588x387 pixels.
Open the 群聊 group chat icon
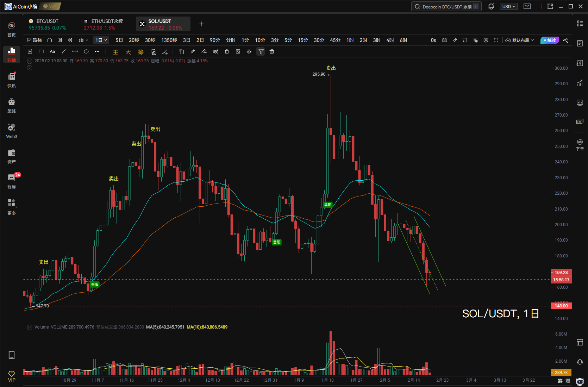(x=12, y=182)
